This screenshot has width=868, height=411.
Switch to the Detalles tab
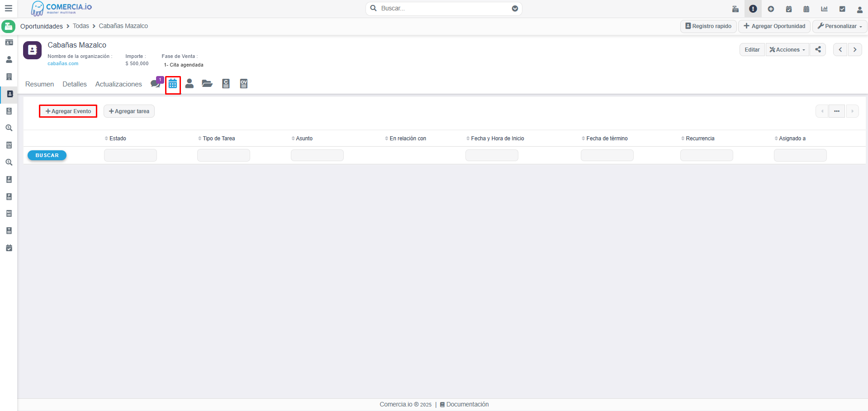coord(75,84)
